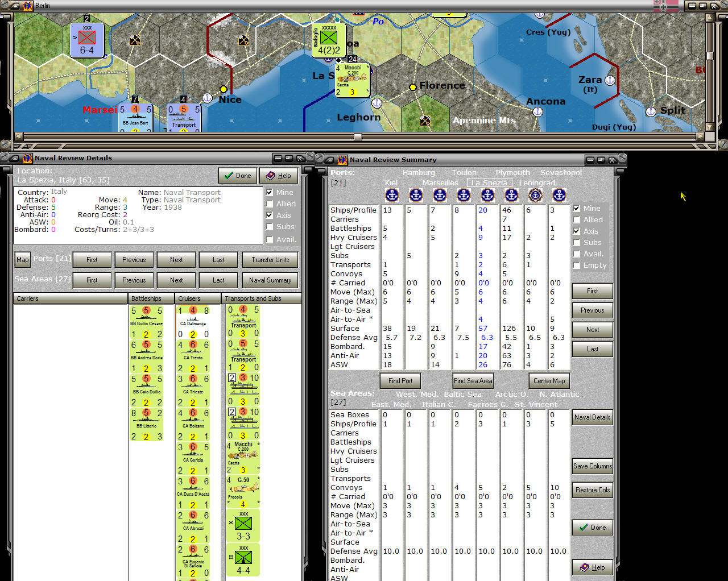Click Next in the Ports row of Naval Review Details
The height and width of the screenshot is (581, 728).
coord(176,260)
